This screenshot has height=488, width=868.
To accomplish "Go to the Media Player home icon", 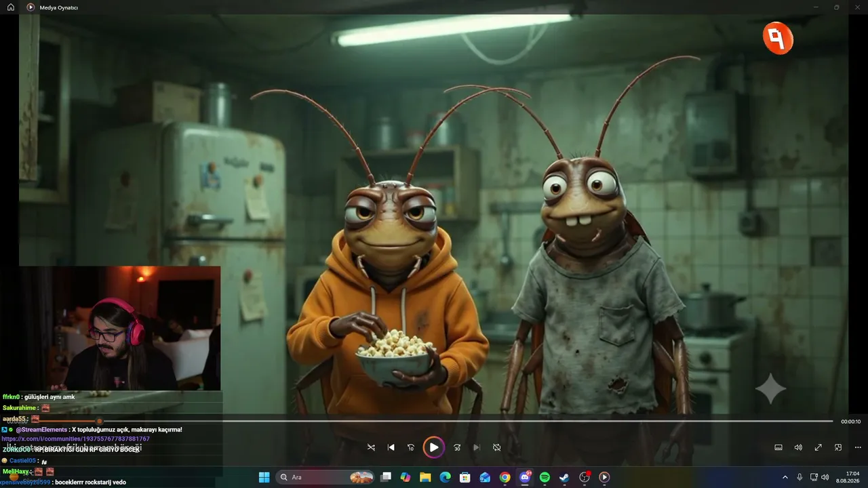I will (11, 7).
